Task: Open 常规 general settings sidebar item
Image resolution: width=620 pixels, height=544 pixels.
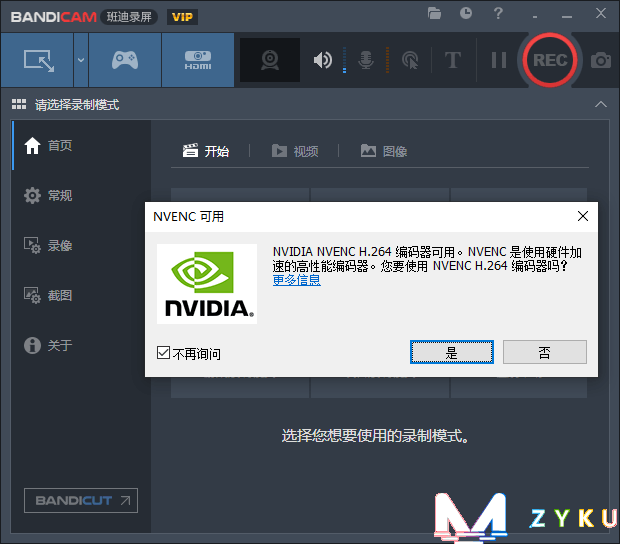Action: point(81,195)
